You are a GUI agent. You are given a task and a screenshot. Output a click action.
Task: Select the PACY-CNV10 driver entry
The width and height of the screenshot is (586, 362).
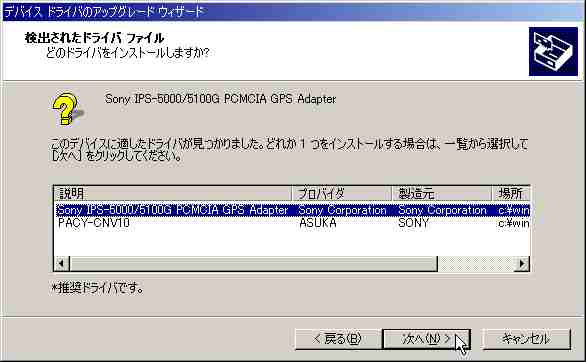94,223
